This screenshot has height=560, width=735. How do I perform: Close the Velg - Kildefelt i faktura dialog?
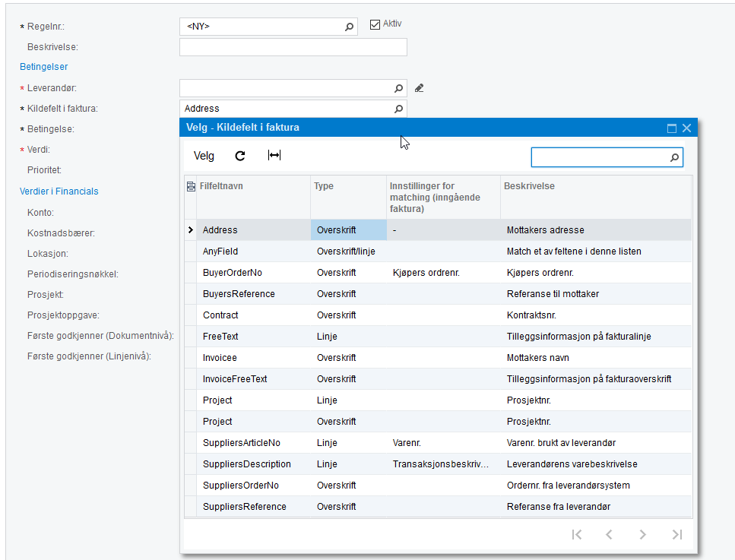click(x=686, y=128)
